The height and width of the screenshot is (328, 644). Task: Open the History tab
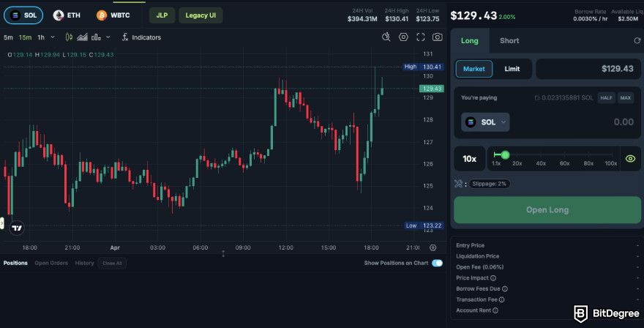pos(84,263)
